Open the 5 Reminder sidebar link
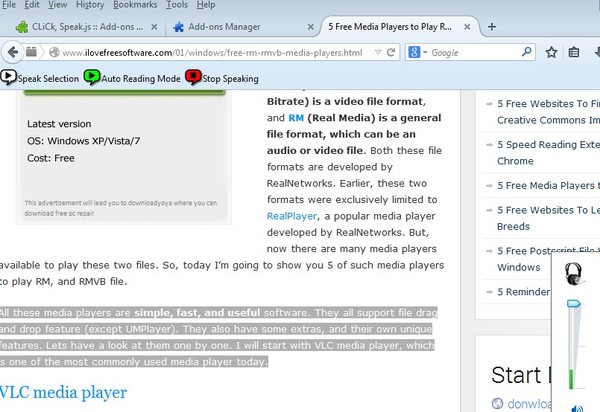 pos(523,292)
